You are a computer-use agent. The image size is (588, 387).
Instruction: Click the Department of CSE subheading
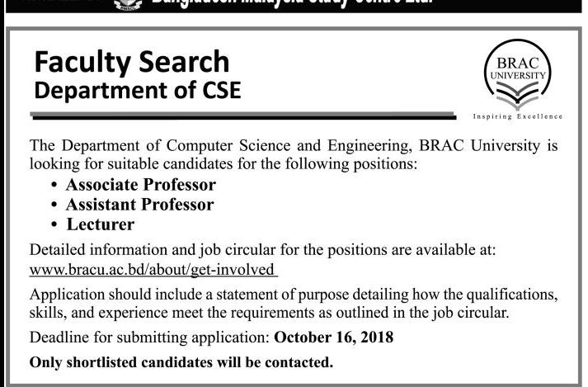pyautogui.click(x=137, y=89)
